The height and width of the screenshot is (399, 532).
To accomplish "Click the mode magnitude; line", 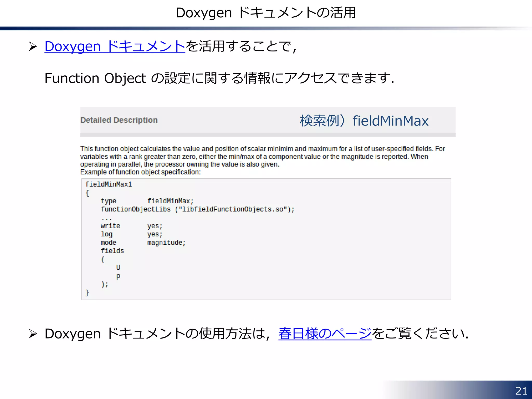I will pos(143,243).
